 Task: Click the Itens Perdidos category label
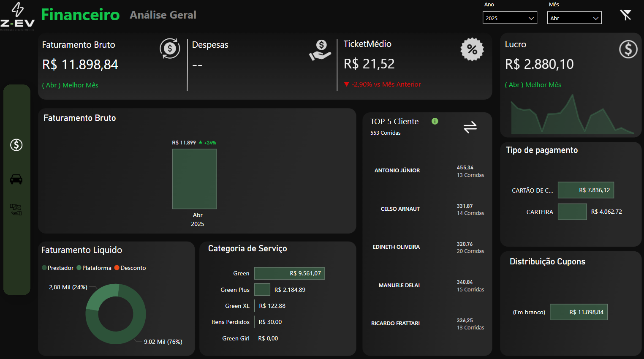[231, 322]
